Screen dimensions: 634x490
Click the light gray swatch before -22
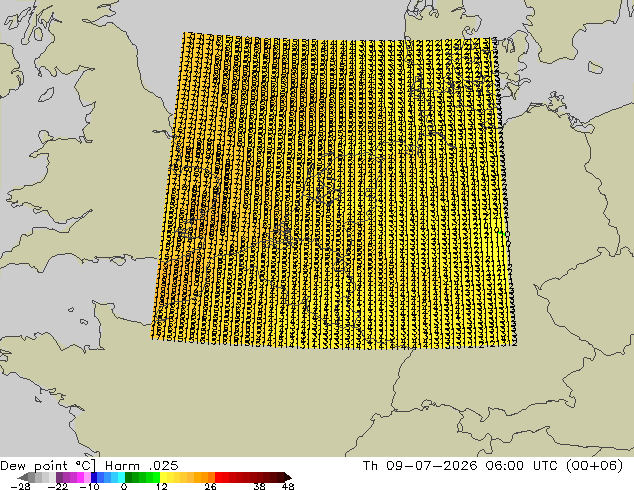(x=53, y=477)
